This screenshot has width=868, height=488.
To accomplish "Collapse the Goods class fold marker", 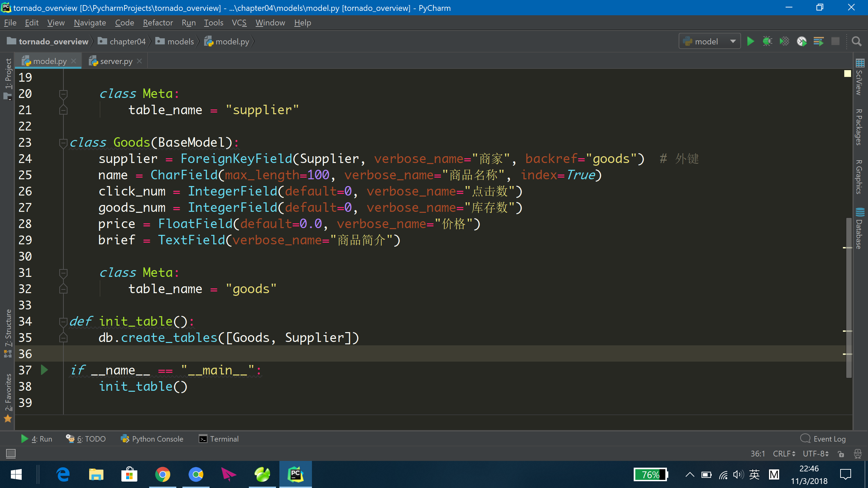I will point(63,143).
